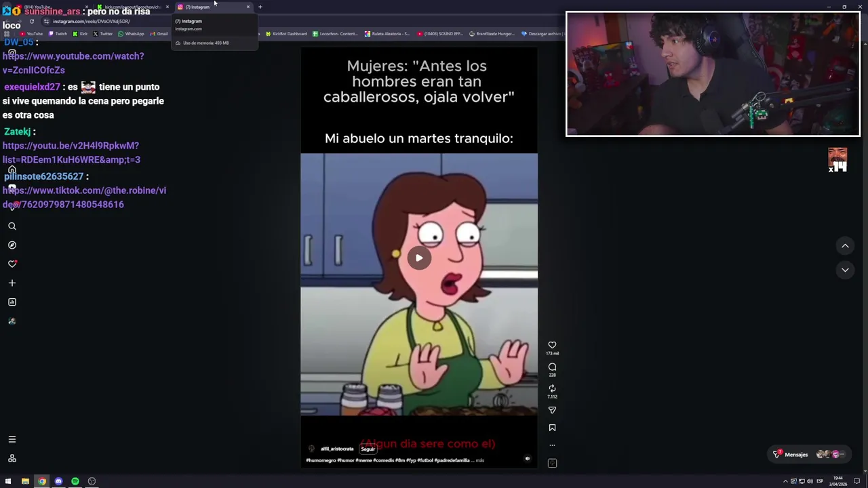Open more options for the reel
This screenshot has width=868, height=488.
point(552,445)
